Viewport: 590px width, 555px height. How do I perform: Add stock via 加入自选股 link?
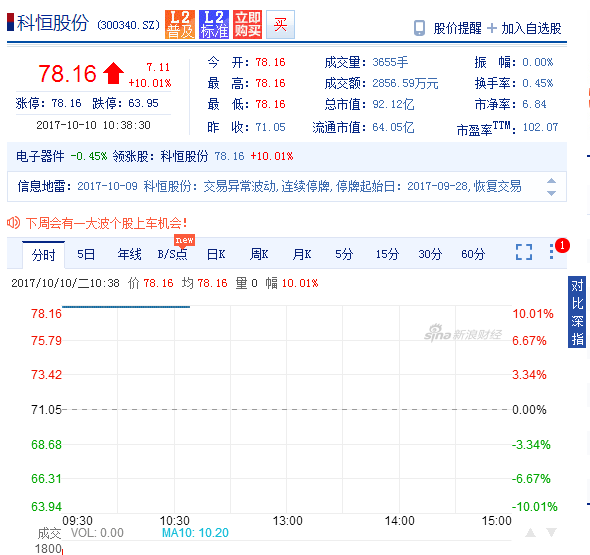(x=531, y=28)
